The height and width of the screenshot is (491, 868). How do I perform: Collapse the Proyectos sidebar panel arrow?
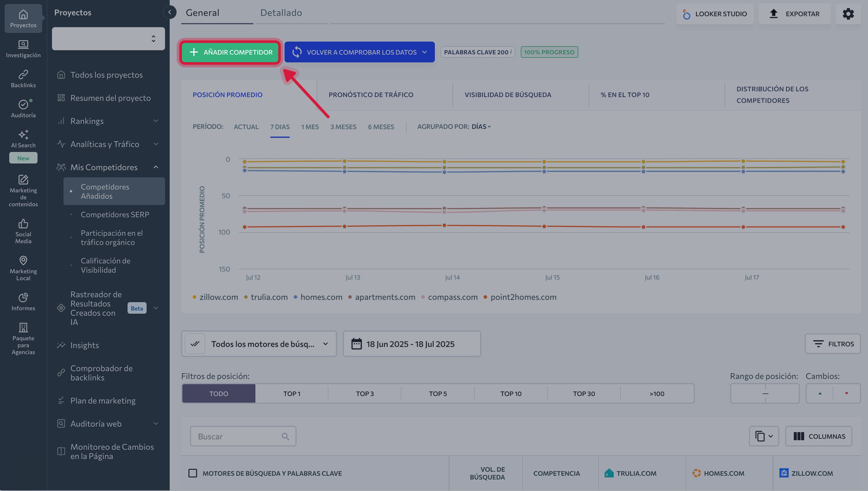(170, 12)
